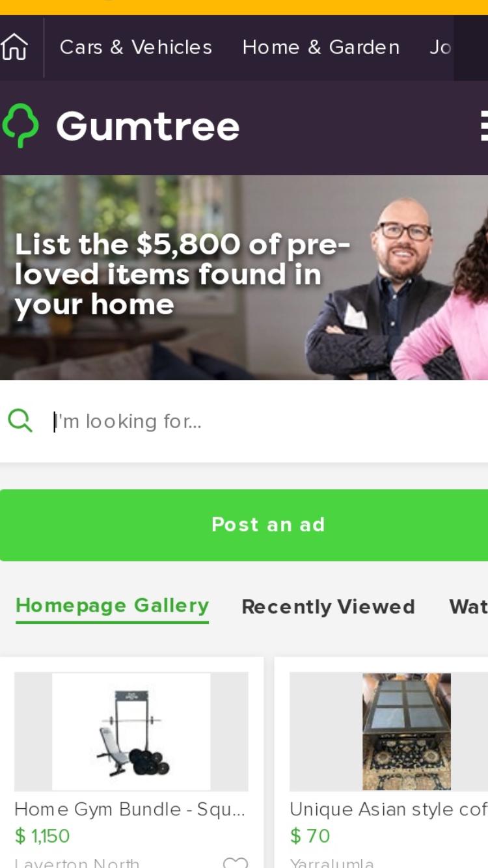Tap the green search magnifier icon
488x868 pixels.
pos(20,421)
